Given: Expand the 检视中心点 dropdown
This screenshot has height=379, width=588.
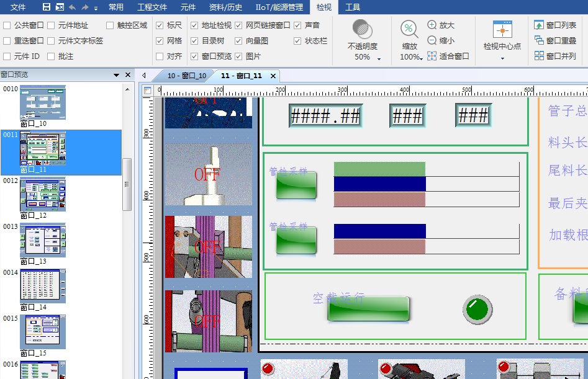Looking at the screenshot, I should (x=502, y=58).
